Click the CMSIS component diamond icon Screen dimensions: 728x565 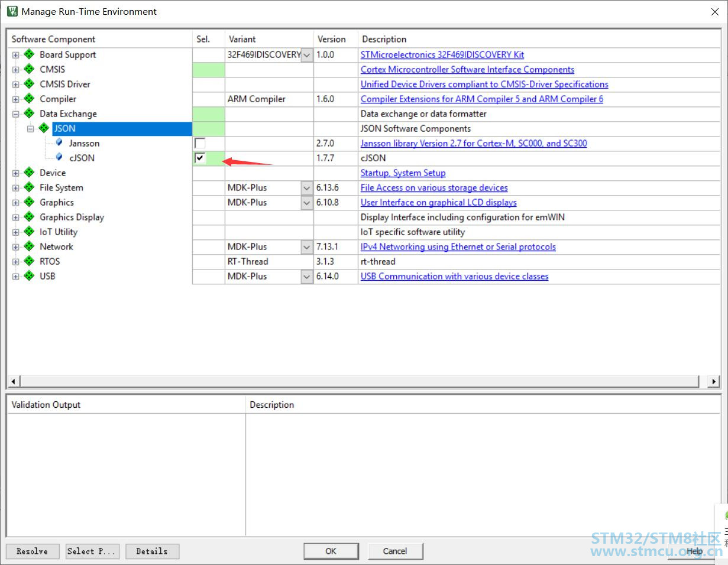(29, 69)
